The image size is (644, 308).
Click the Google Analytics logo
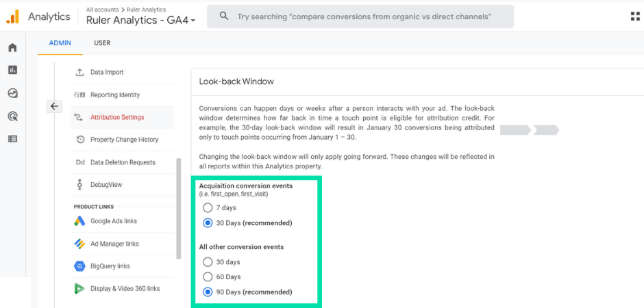coord(13,16)
